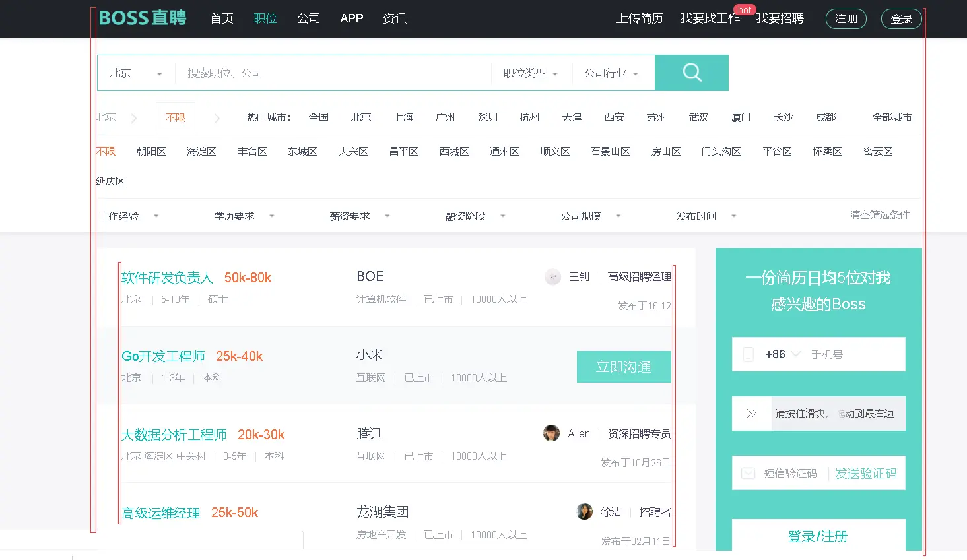Click the arrow right of the 不限 tab
Screen dimensions: 967x560
click(x=217, y=118)
